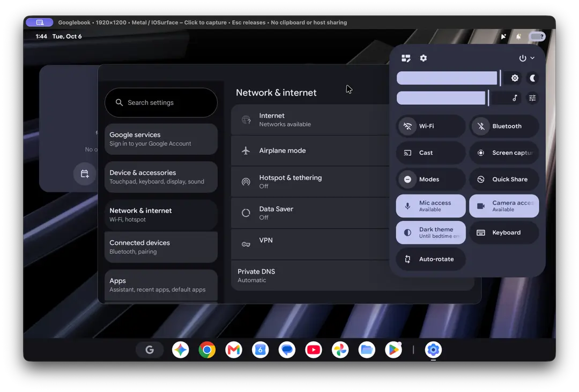Open Play Store from the taskbar
This screenshot has height=392, width=579.
click(x=394, y=350)
